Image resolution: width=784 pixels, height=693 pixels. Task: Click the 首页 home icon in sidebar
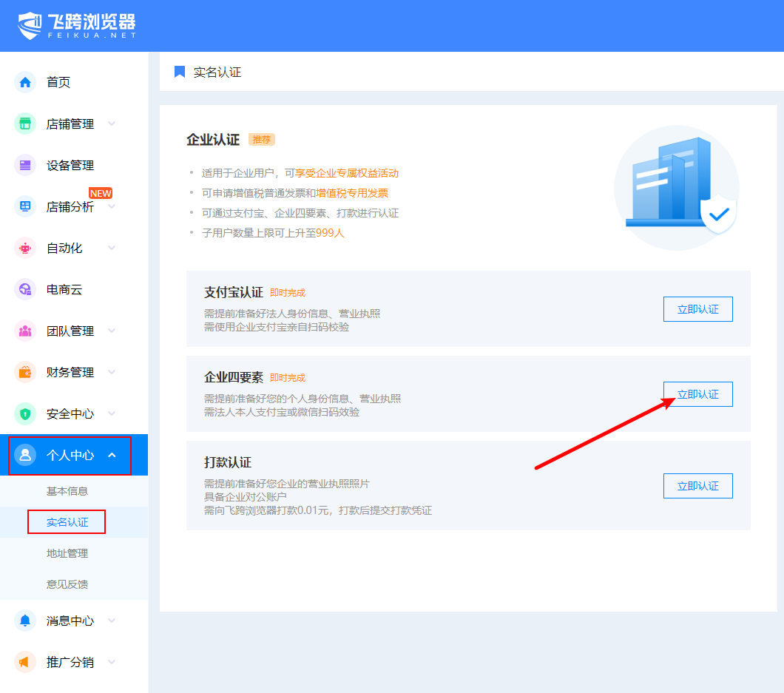coord(25,82)
